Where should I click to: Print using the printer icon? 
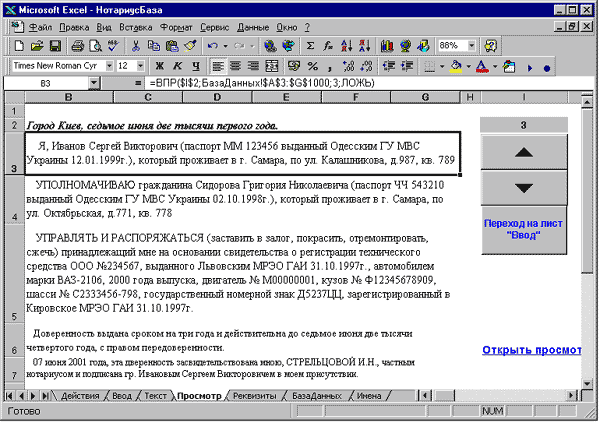[x=78, y=46]
